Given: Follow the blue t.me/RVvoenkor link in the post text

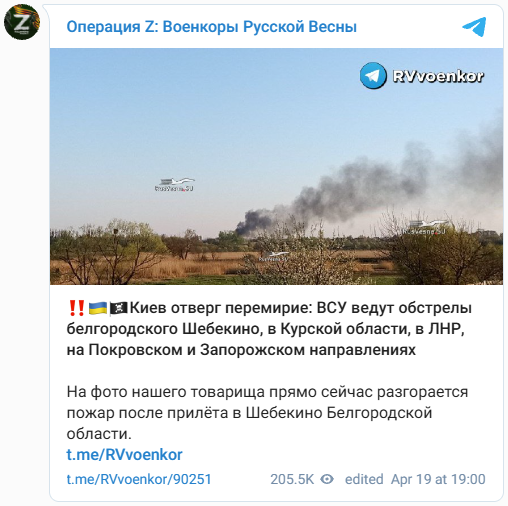Looking at the screenshot, I should [x=124, y=455].
